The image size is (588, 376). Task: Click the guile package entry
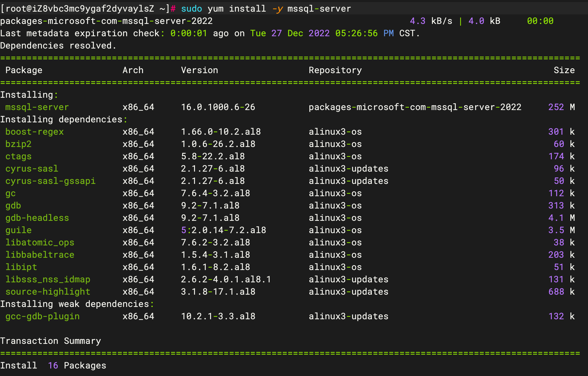pos(18,230)
